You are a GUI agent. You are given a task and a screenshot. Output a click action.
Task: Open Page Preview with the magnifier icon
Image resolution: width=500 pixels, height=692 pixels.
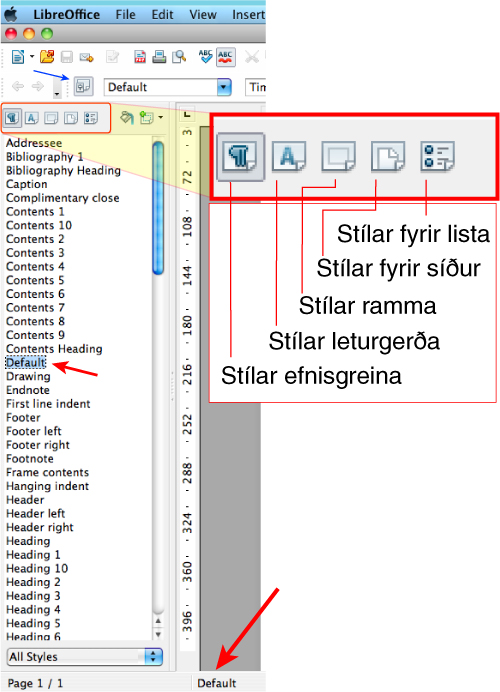pyautogui.click(x=179, y=57)
